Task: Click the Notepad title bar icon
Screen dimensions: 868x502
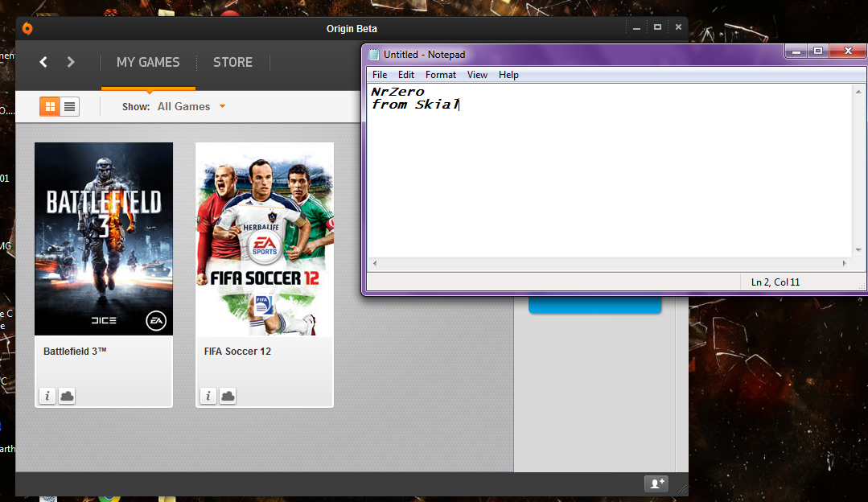Action: (374, 54)
